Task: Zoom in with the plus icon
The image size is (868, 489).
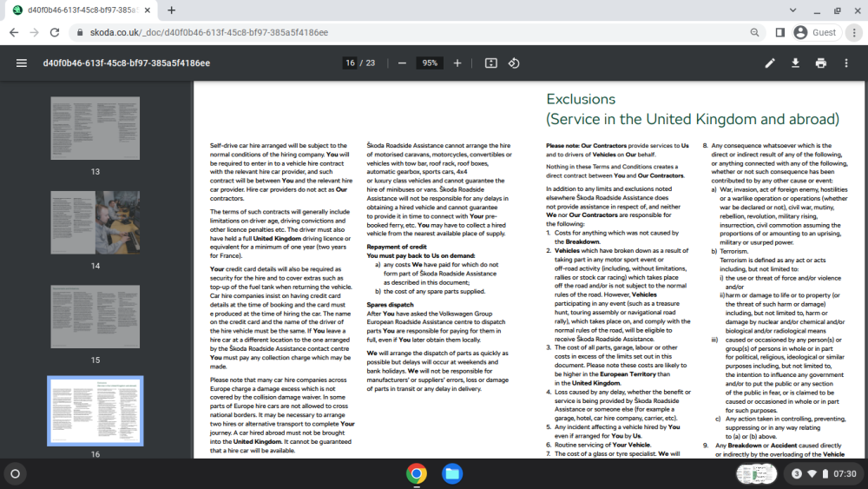Action: [x=457, y=63]
